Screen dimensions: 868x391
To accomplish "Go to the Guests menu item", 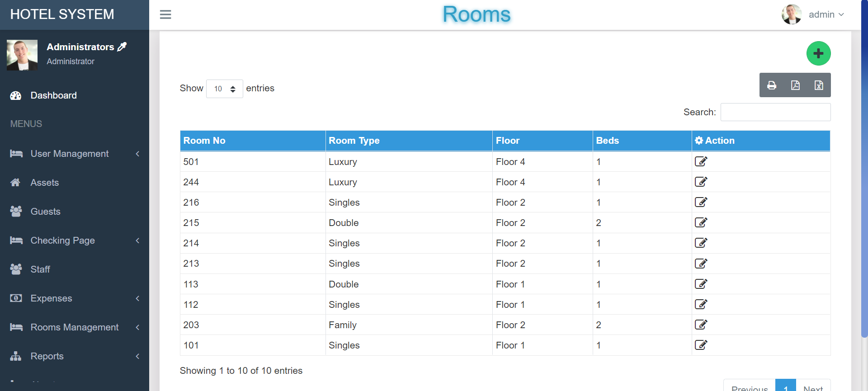I will coord(45,212).
